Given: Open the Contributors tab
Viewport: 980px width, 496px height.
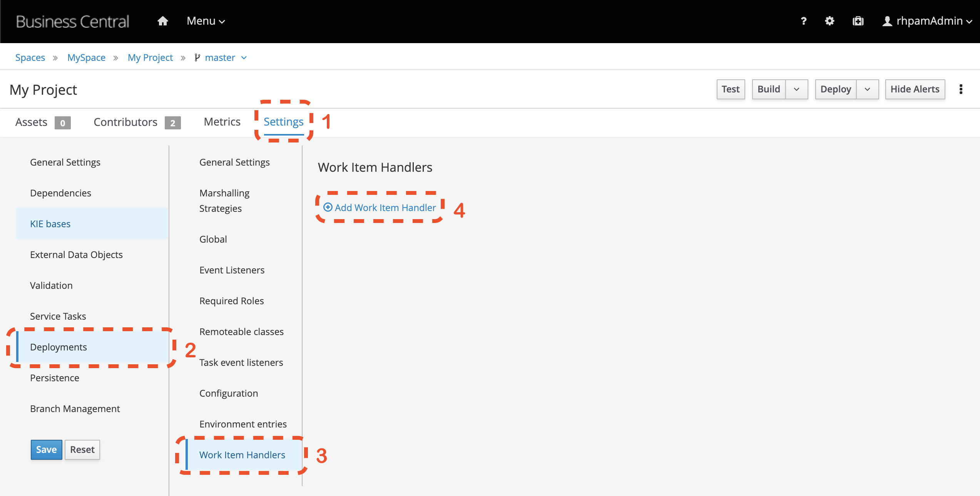Looking at the screenshot, I should [x=125, y=122].
